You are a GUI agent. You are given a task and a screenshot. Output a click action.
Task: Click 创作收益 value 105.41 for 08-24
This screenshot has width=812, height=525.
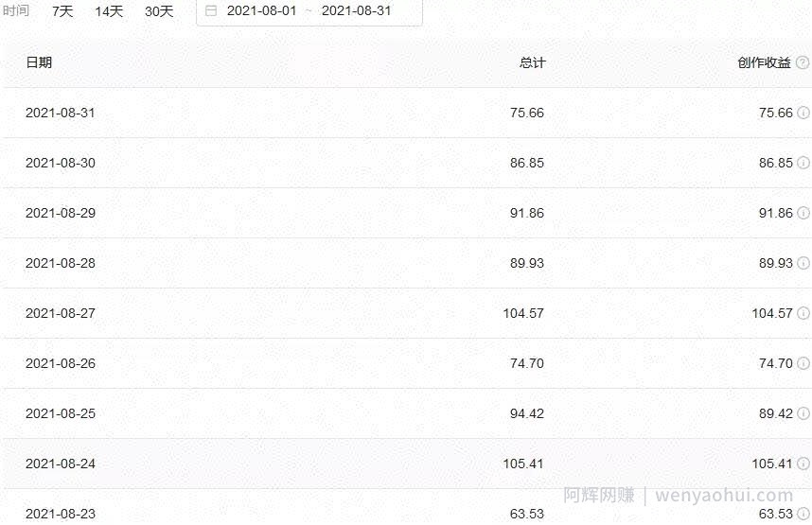pos(772,464)
